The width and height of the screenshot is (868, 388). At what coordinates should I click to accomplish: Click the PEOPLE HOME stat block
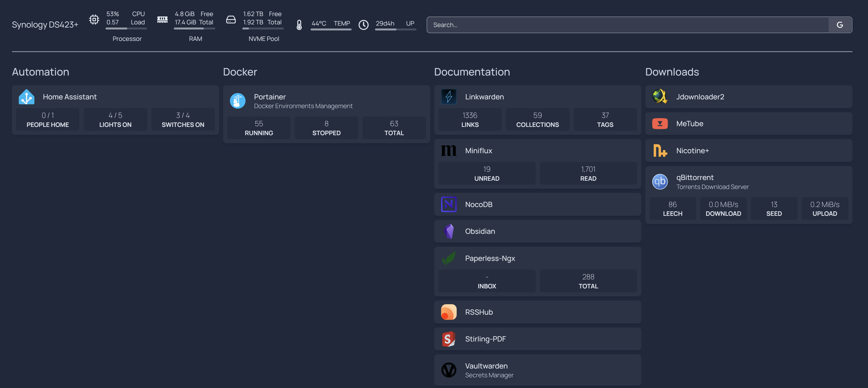click(x=48, y=119)
